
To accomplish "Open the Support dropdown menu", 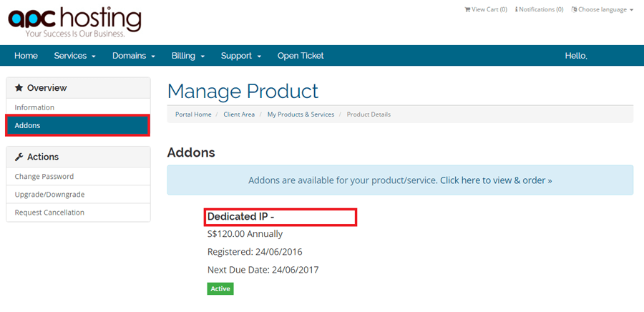I will pos(241,56).
